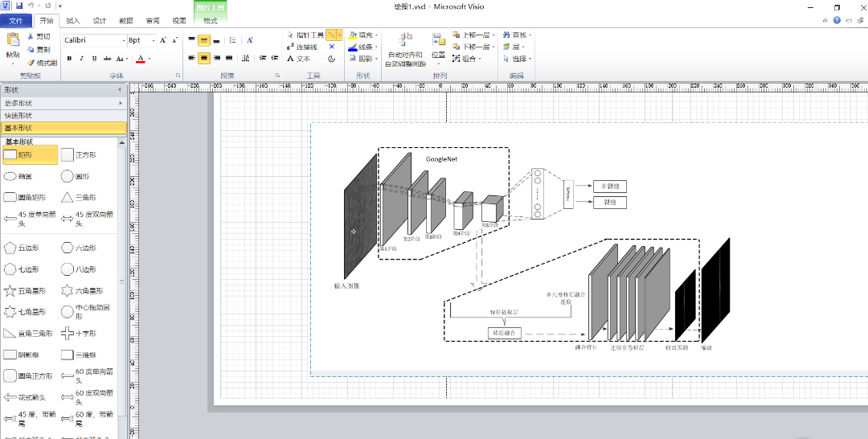Click the Save icon in quick access toolbar

pyautogui.click(x=18, y=6)
